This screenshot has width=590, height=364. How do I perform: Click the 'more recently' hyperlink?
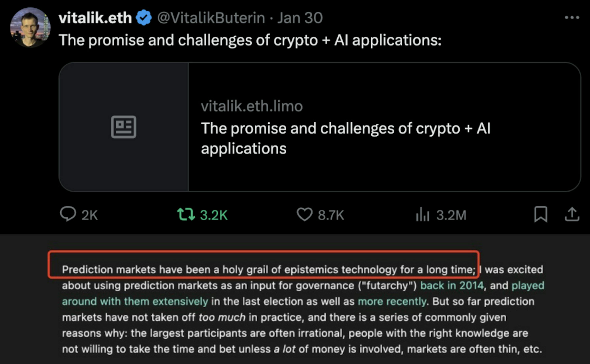[x=392, y=301]
